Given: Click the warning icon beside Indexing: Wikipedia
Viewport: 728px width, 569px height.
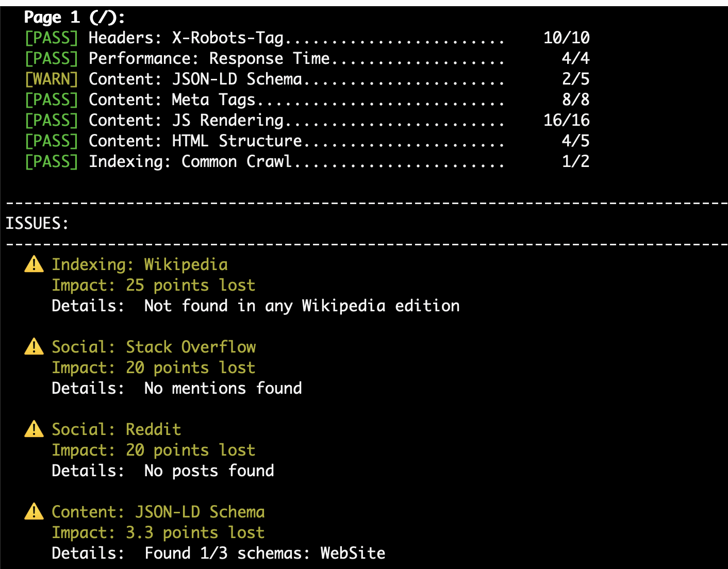Looking at the screenshot, I should point(34,264).
